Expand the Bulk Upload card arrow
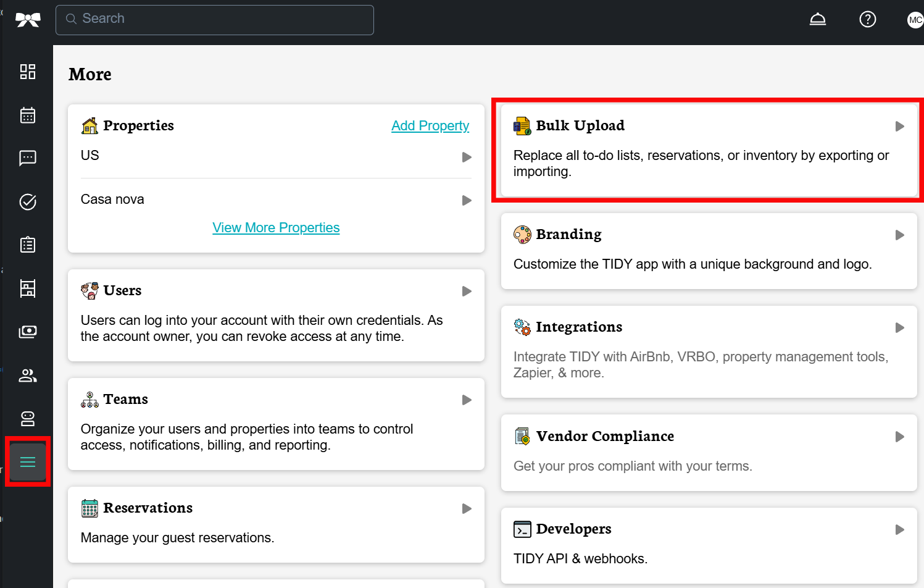This screenshot has width=924, height=588. 899,127
